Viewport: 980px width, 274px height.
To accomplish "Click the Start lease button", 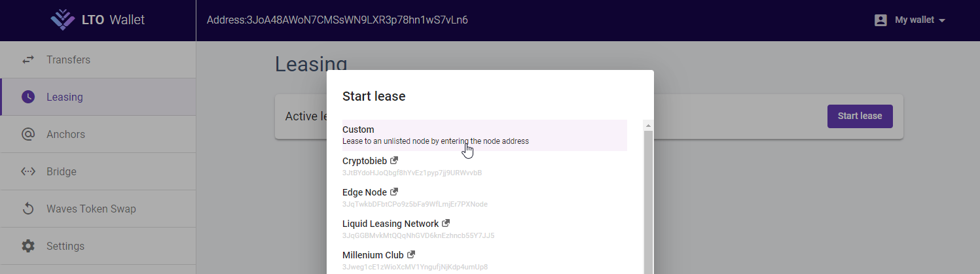I will [x=860, y=116].
